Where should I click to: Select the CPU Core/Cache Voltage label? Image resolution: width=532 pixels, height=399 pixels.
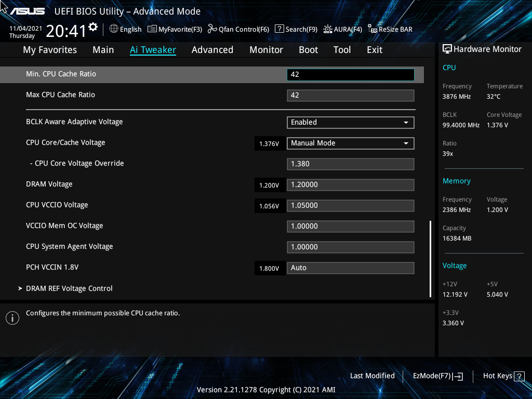pos(65,142)
